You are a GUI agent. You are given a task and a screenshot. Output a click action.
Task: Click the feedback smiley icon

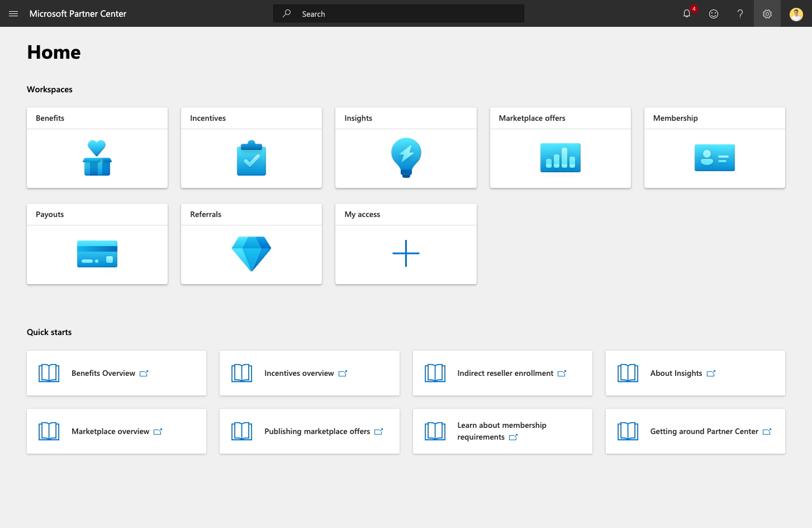(x=714, y=13)
